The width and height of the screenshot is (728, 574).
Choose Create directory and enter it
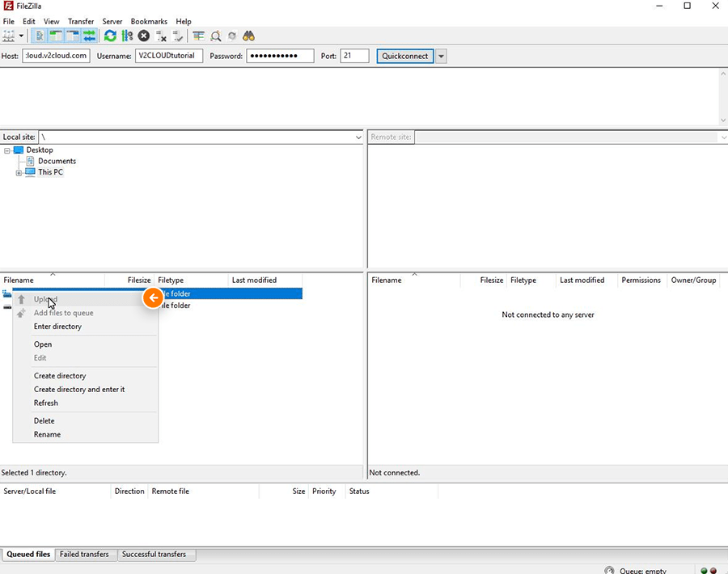[86, 390]
